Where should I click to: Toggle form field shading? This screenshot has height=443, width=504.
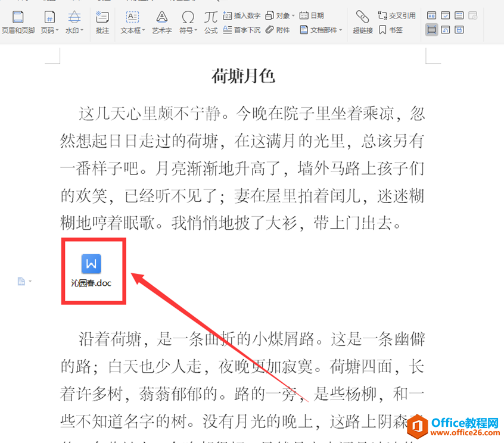coord(431,30)
